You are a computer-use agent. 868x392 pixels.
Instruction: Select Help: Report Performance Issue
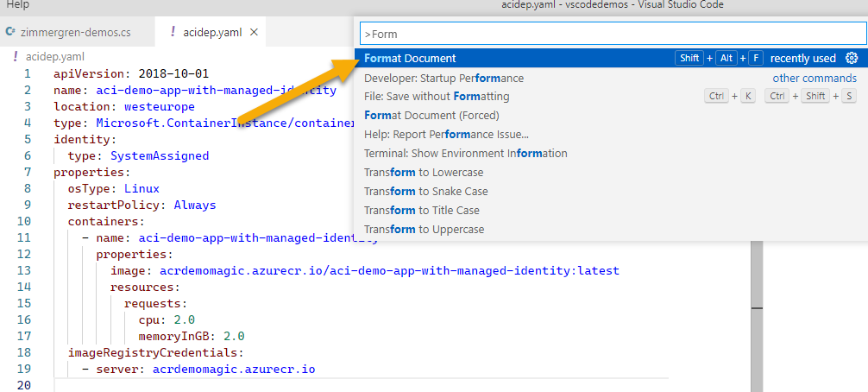446,135
